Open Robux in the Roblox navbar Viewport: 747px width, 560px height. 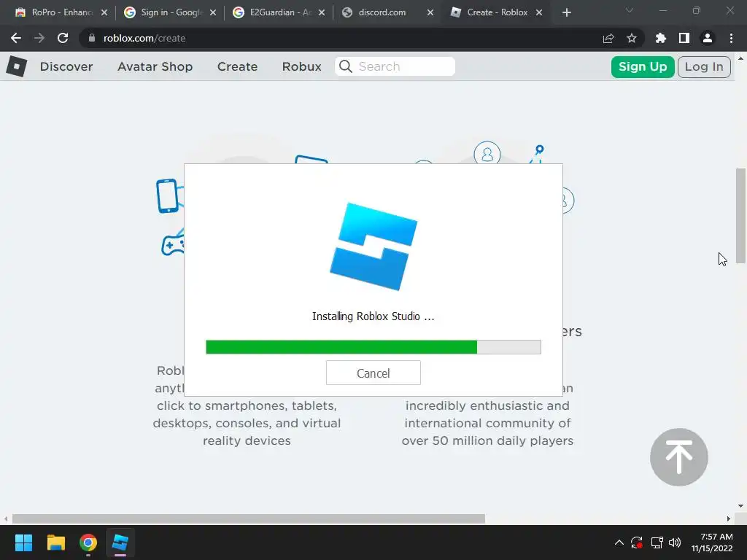click(x=301, y=66)
